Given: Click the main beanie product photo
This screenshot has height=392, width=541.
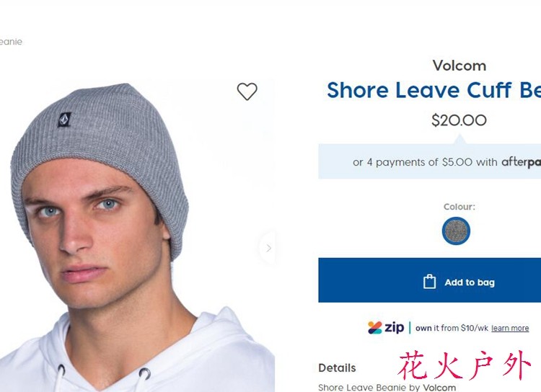Looking at the screenshot, I should [137, 235].
